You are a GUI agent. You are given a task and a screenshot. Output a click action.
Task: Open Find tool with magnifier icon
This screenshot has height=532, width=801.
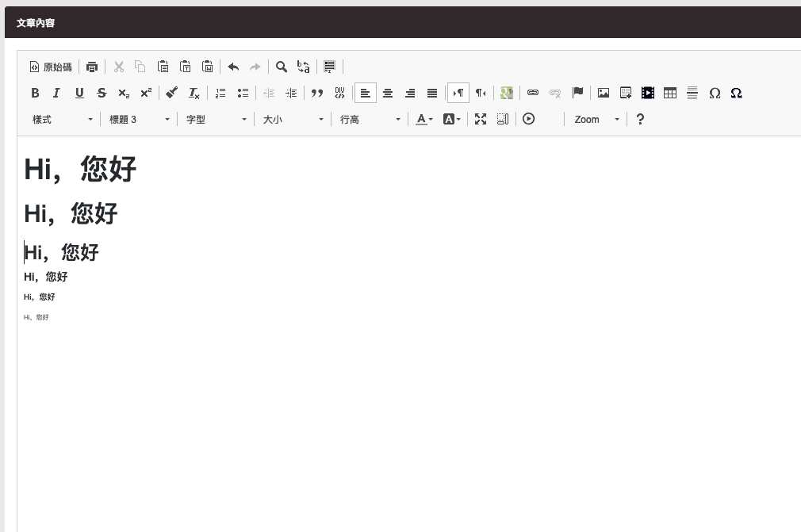coord(281,67)
